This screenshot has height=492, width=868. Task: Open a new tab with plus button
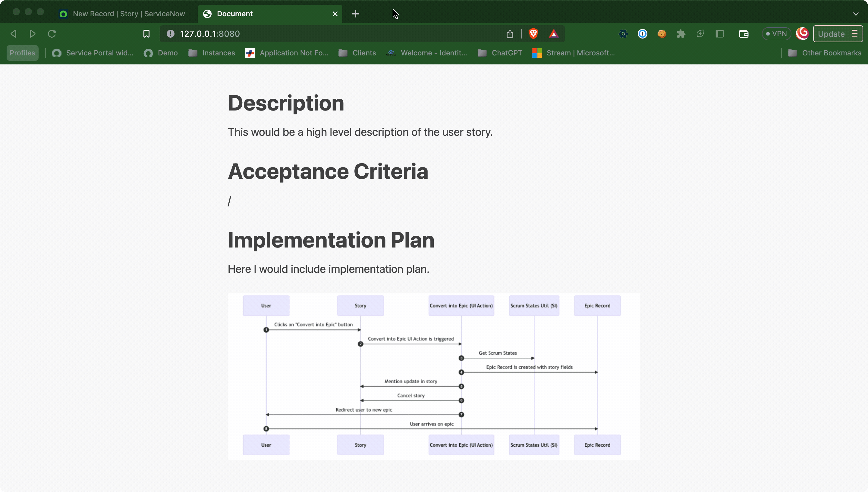355,14
